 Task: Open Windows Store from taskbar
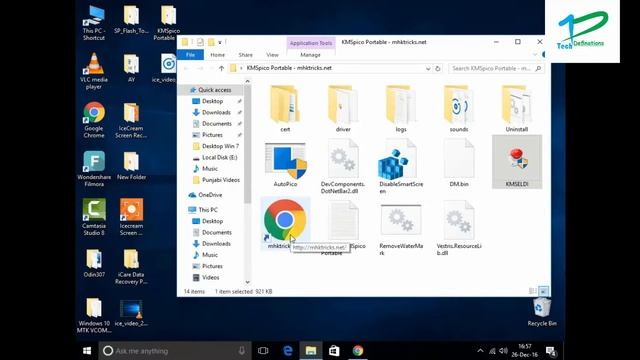[334, 351]
